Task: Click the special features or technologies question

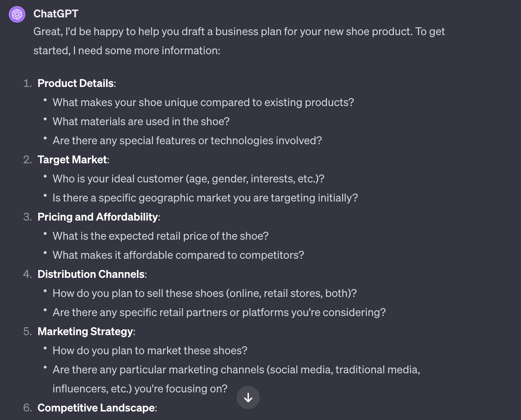Action: pyautogui.click(x=187, y=140)
